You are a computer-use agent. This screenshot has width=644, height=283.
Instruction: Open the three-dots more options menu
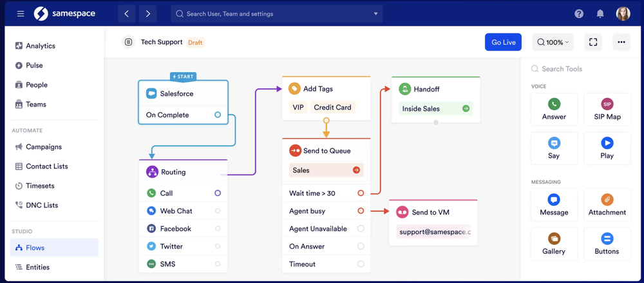(x=621, y=42)
